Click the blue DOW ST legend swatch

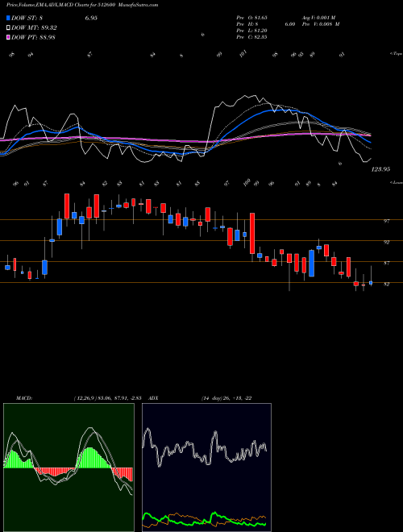[x=8, y=18]
